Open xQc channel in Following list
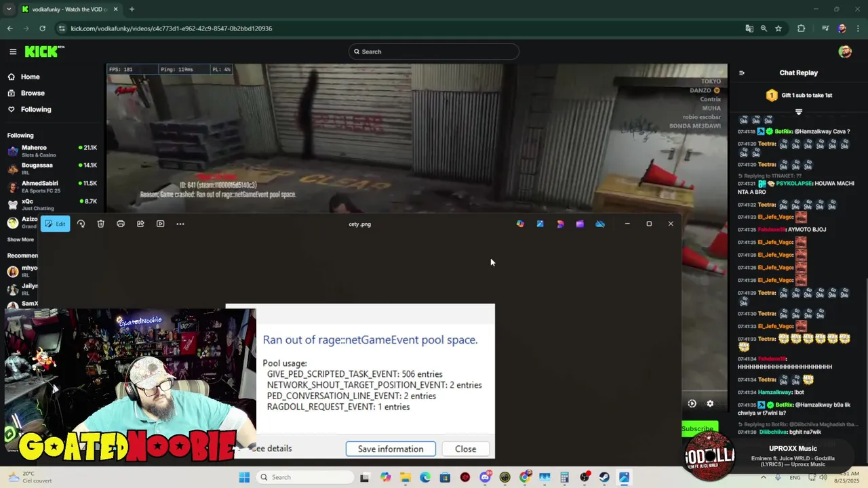This screenshot has height=488, width=868. point(52,204)
